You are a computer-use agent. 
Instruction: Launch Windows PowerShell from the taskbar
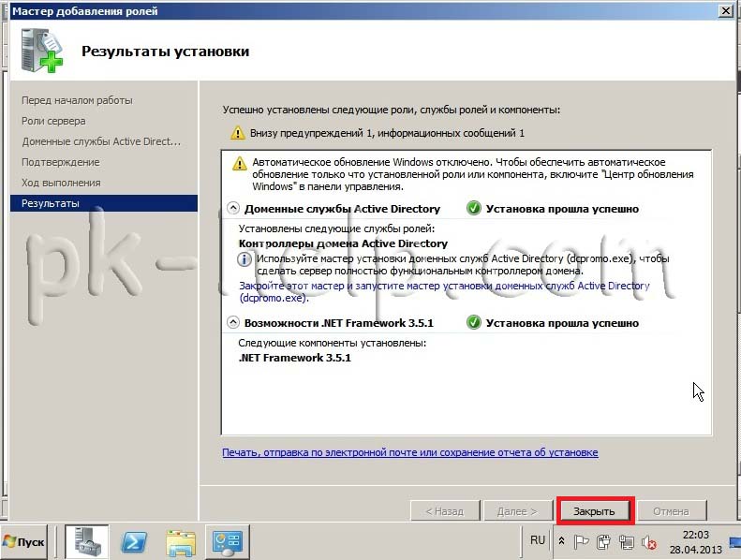[x=134, y=542]
